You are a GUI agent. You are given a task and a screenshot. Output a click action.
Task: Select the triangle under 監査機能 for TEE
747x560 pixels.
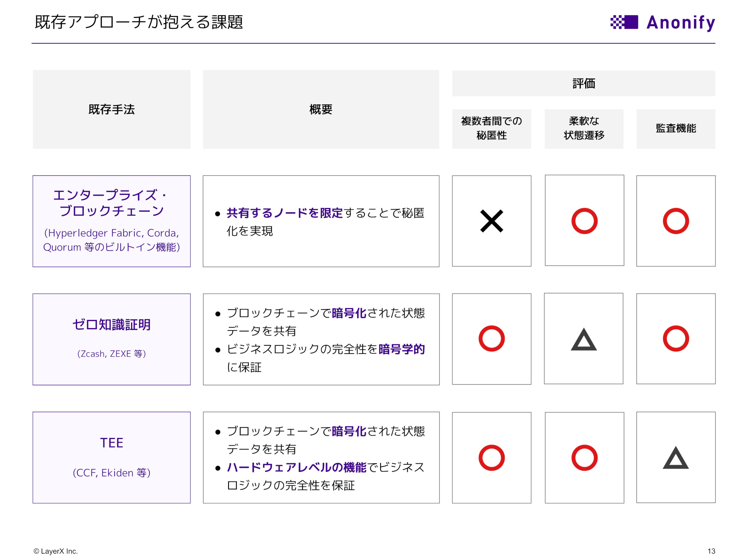[x=676, y=457]
